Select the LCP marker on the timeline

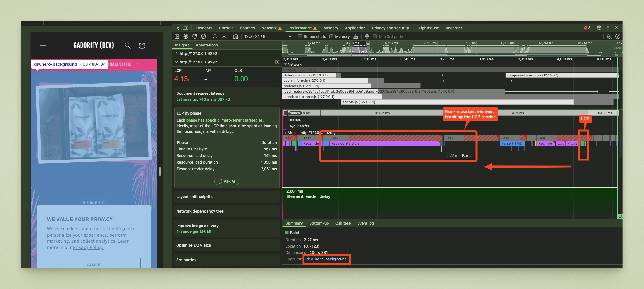(x=585, y=119)
